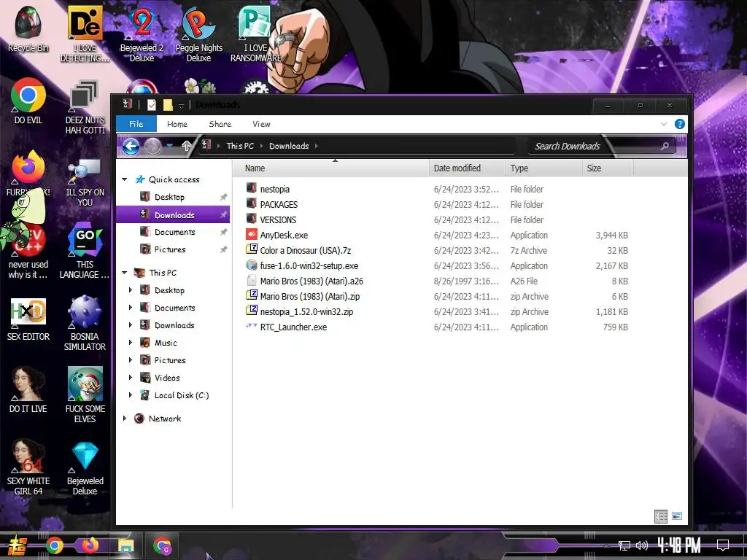Open the GIRL 64 desktop shortcut
The image size is (747, 560).
[x=28, y=467]
